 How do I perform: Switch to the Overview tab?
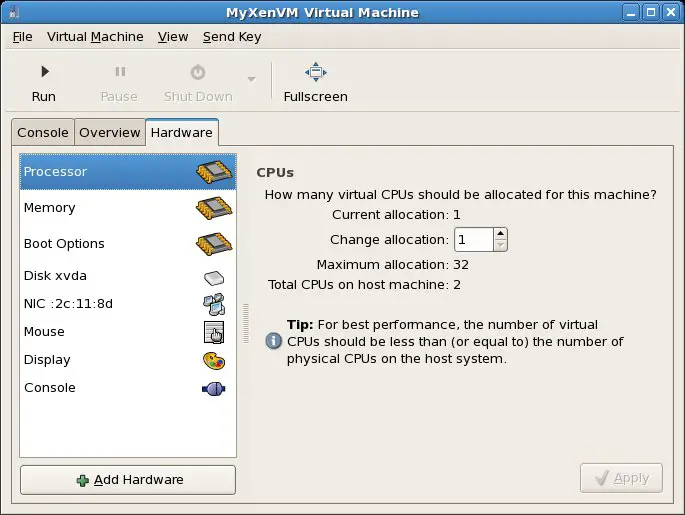point(110,132)
